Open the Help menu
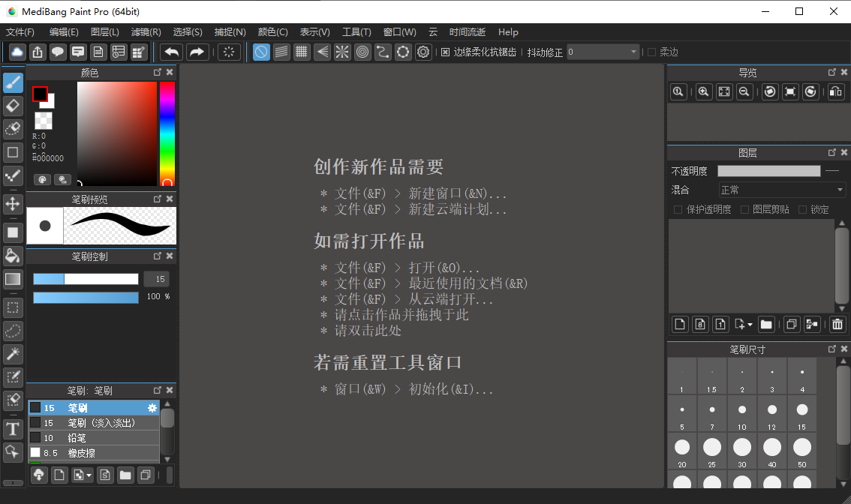 (x=508, y=32)
